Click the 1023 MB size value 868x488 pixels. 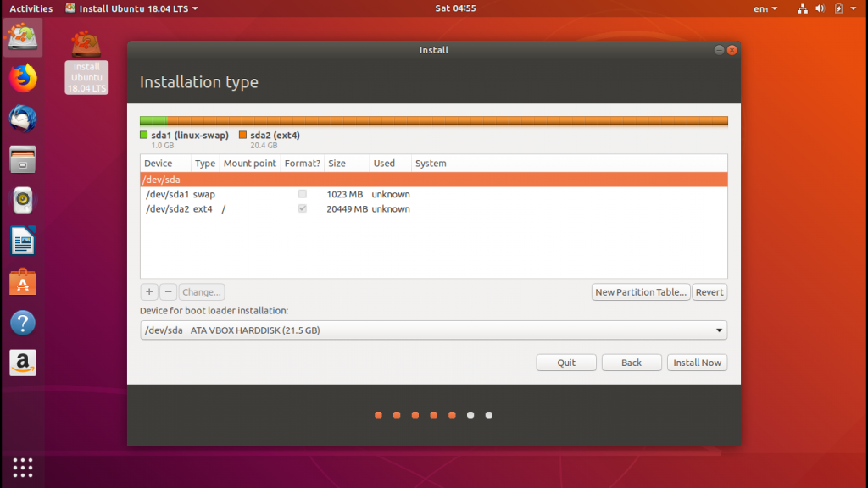click(x=344, y=194)
